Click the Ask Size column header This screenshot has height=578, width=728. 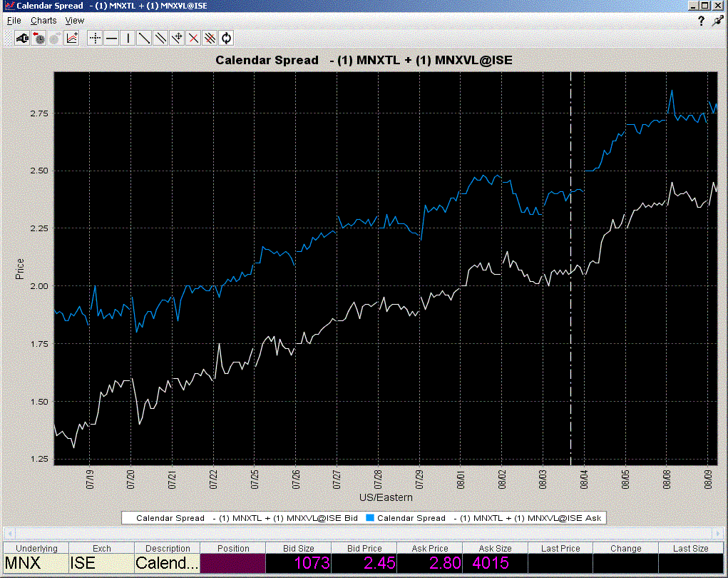tap(495, 548)
